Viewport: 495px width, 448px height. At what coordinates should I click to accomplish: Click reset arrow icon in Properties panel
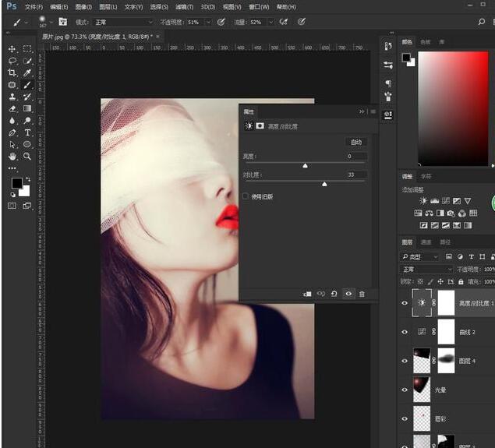[x=334, y=294]
